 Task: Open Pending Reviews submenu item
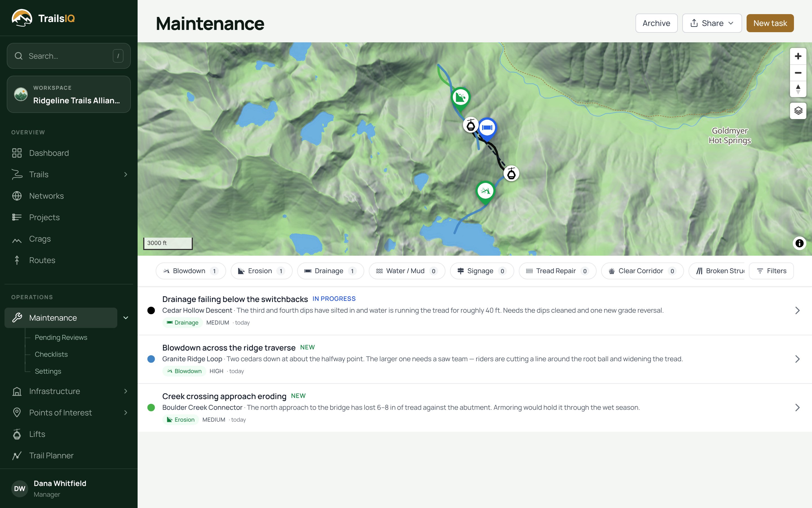(x=61, y=337)
